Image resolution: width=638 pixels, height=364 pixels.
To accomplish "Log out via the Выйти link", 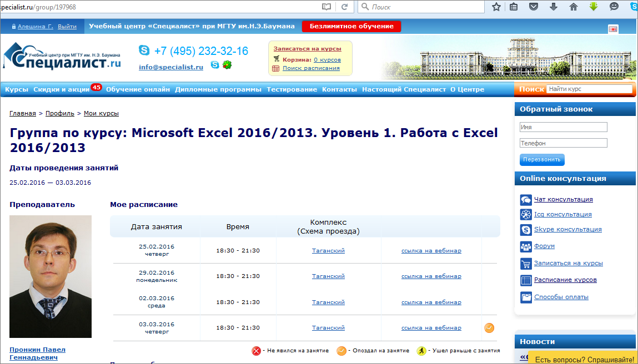I will click(x=67, y=27).
